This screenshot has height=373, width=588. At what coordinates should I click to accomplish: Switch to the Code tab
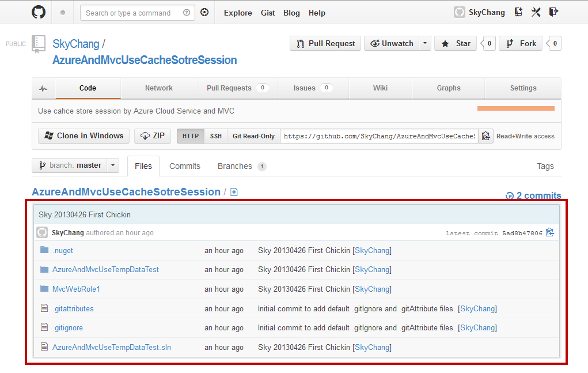click(x=88, y=88)
